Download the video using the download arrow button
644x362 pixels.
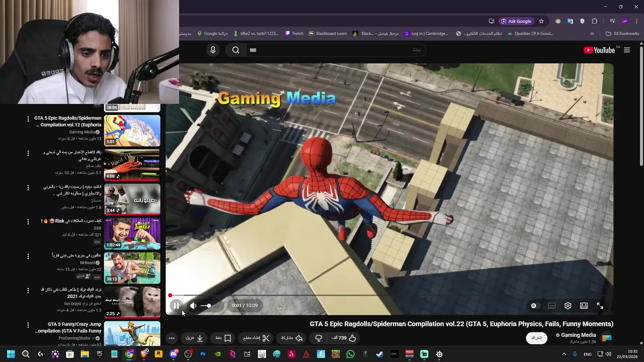point(194,338)
